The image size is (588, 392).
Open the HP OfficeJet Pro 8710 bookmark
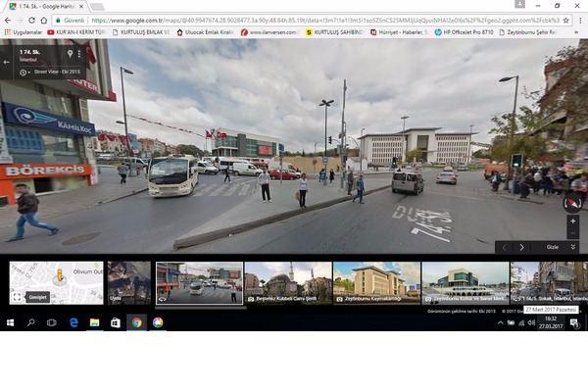464,32
